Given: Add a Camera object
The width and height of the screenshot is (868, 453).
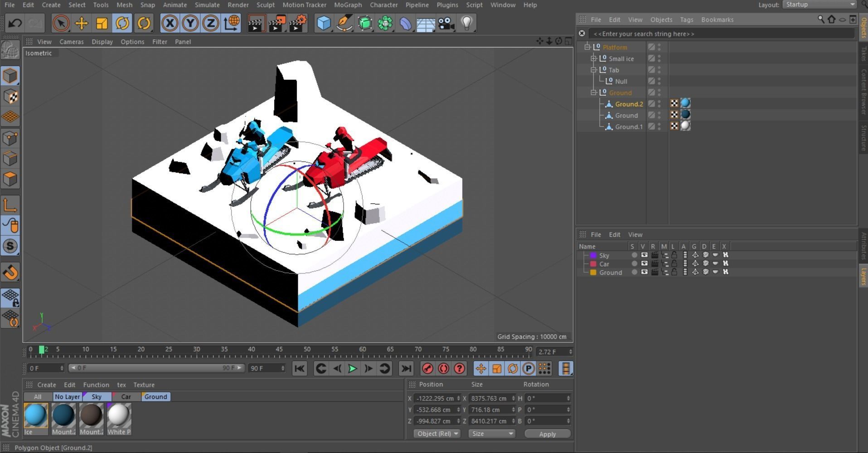Looking at the screenshot, I should 446,23.
